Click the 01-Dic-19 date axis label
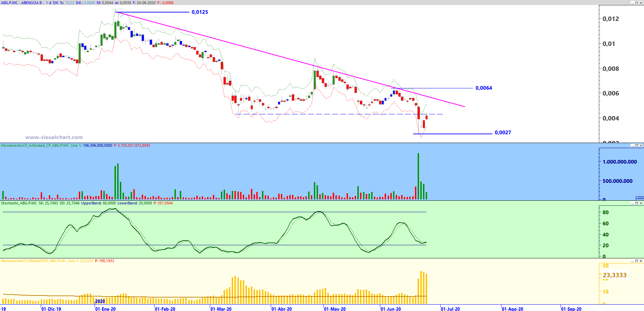This screenshot has height=311, width=644. (x=51, y=309)
